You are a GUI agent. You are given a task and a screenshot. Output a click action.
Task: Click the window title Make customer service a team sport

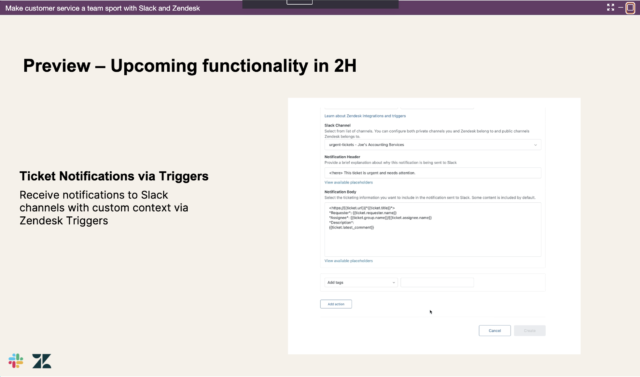point(102,8)
